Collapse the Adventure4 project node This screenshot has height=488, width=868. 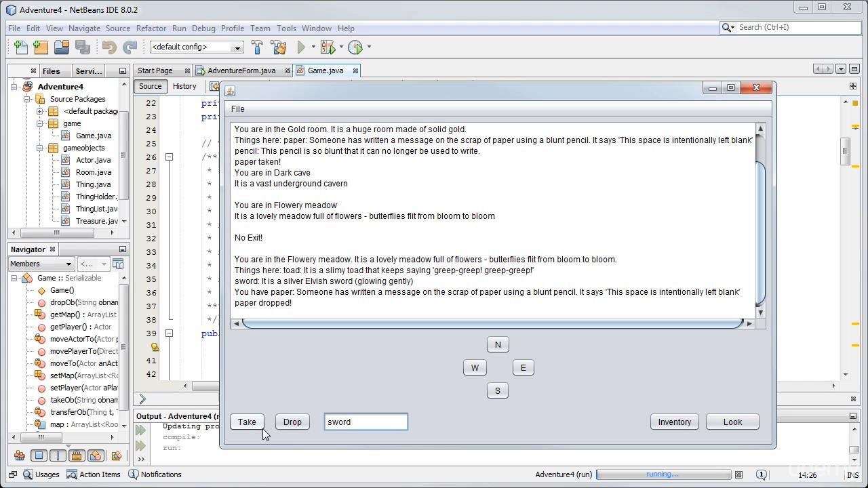(15, 87)
